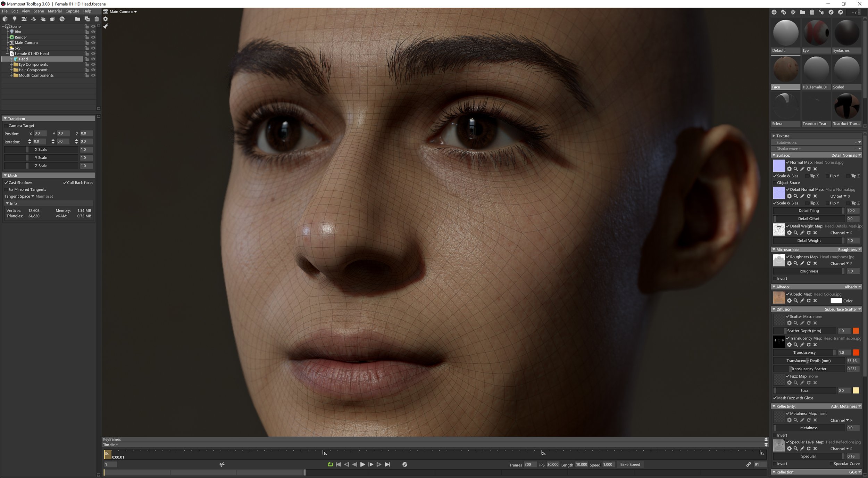Screen dimensions: 868x478
Task: Open the File menu
Action: point(5,11)
